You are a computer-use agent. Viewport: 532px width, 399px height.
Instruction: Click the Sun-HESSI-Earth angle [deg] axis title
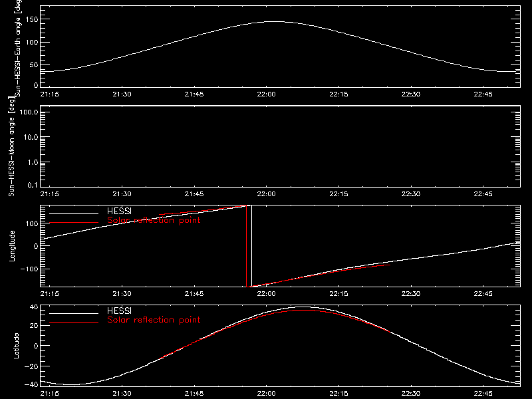(18, 48)
